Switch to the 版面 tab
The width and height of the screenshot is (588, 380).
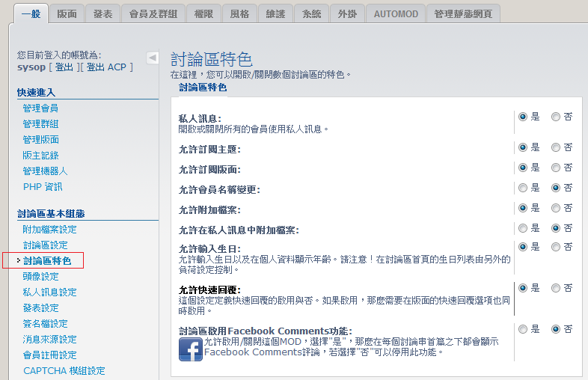click(x=67, y=13)
